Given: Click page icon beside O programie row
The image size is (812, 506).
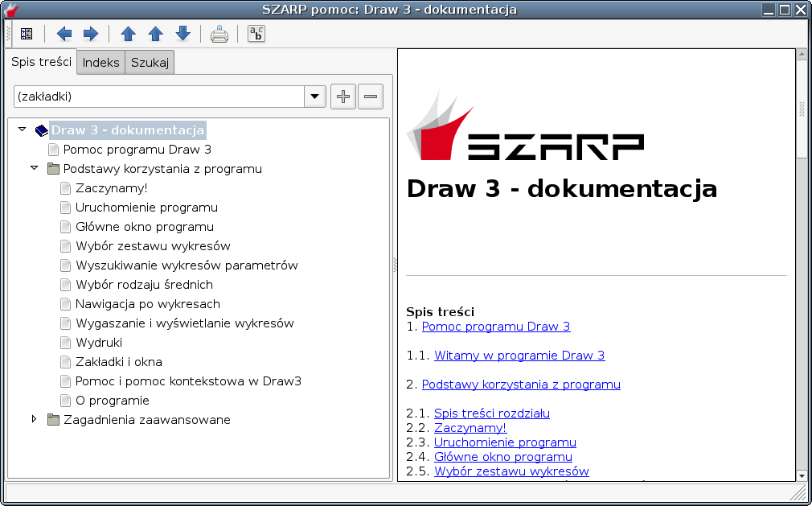Looking at the screenshot, I should pyautogui.click(x=65, y=401).
